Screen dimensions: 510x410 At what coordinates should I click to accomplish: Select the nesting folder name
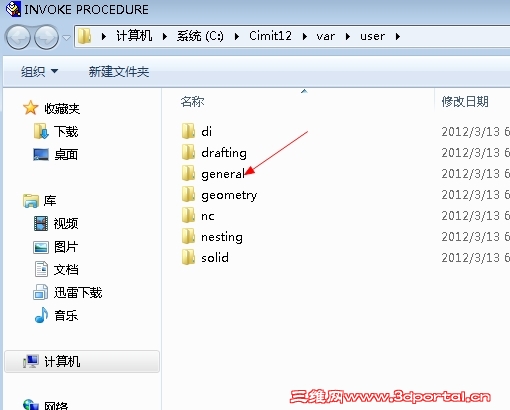click(222, 237)
